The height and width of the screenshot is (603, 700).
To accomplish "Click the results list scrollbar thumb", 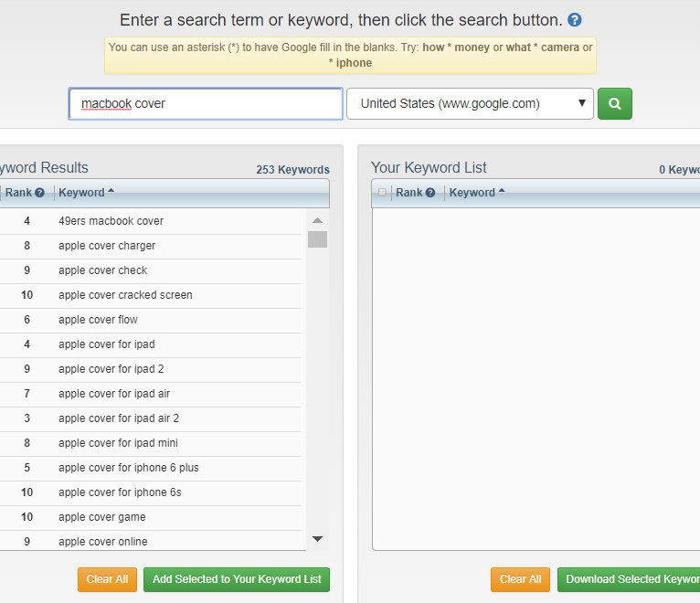I will tap(317, 239).
